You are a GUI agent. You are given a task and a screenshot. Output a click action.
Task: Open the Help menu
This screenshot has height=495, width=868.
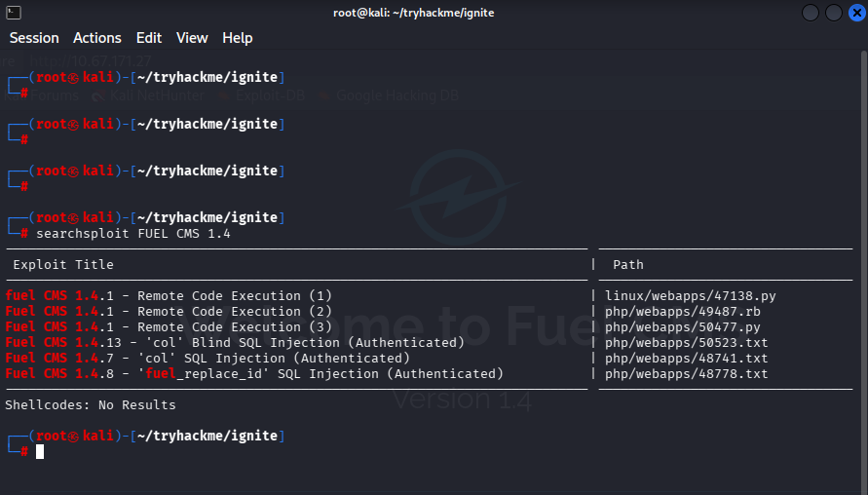(x=238, y=38)
